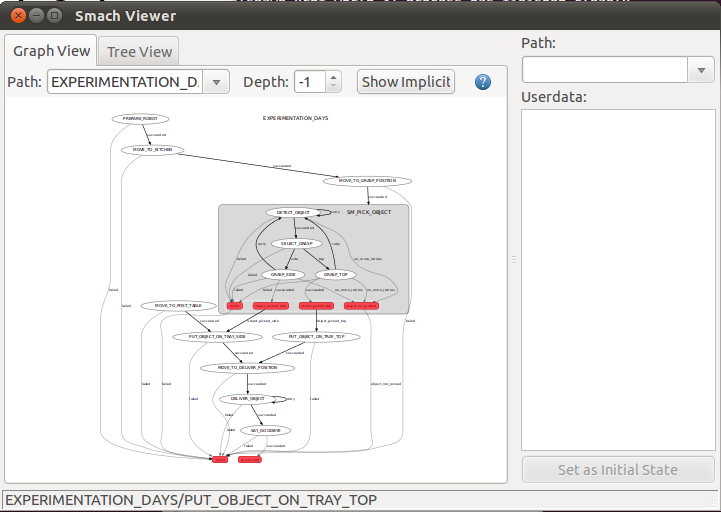The height and width of the screenshot is (512, 721).
Task: Click the SELECT_GRASP state node
Action: pyautogui.click(x=295, y=243)
